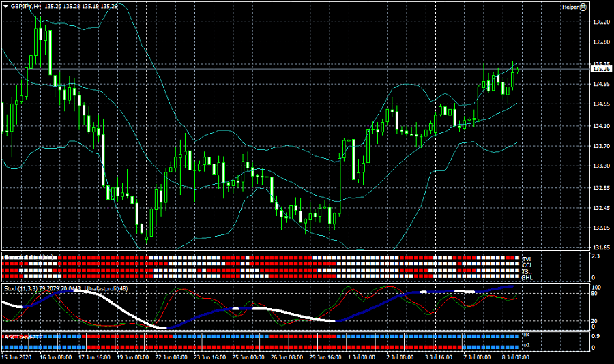Click the Helper expert advisor label
614x364 pixels.
click(x=570, y=7)
